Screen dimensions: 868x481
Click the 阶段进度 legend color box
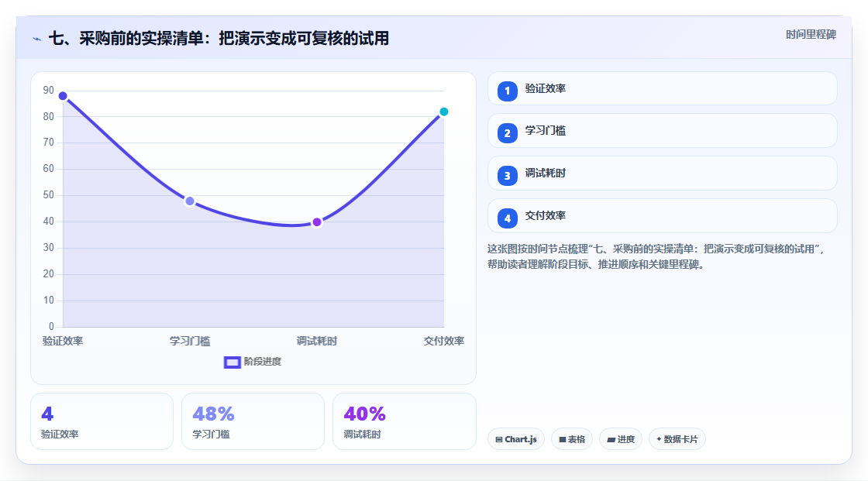232,362
